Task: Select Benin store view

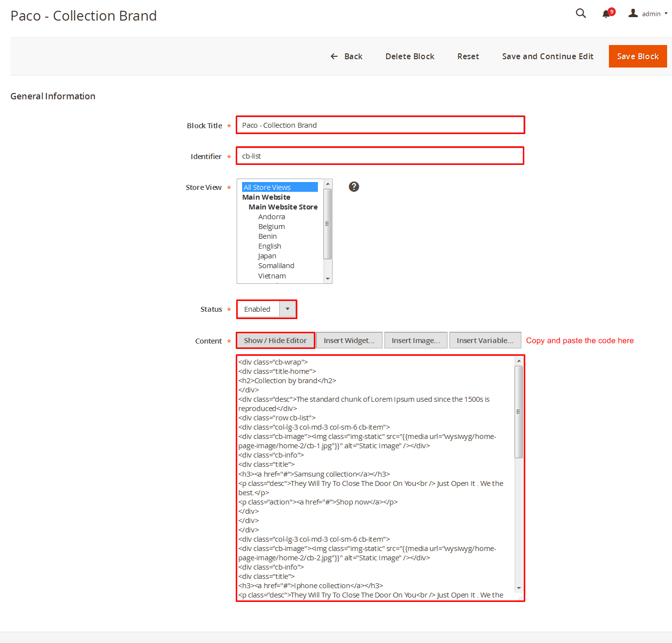Action: pos(268,236)
